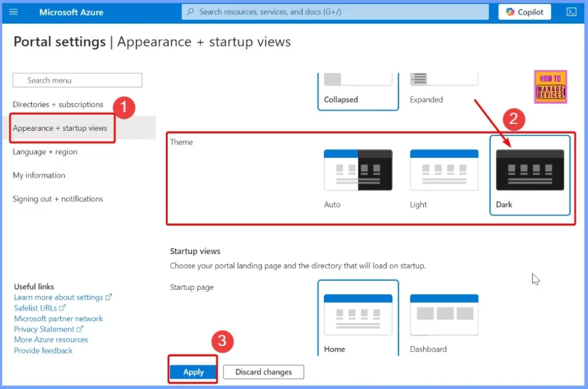
Task: Click the Startup views heading
Action: click(195, 251)
